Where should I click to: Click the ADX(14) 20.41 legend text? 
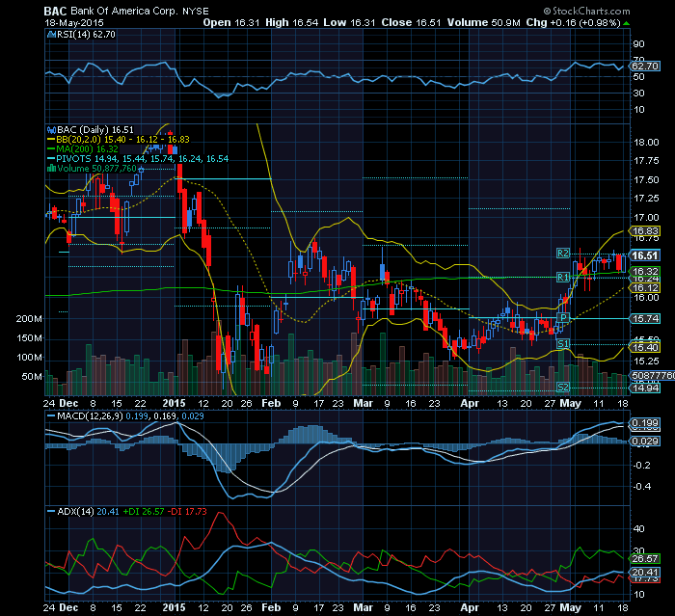(x=89, y=511)
